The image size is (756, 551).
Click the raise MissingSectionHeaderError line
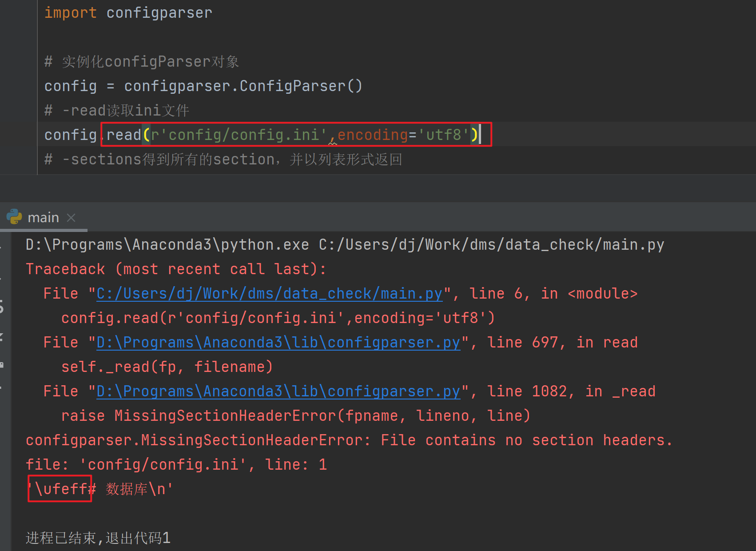[295, 415]
